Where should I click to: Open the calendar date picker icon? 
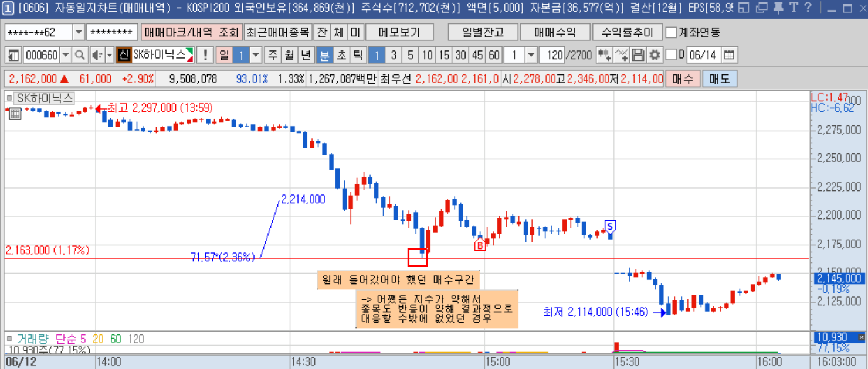click(729, 56)
